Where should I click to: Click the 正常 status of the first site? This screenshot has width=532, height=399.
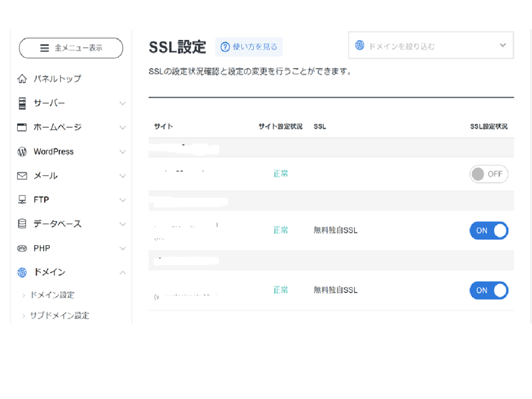tap(281, 174)
